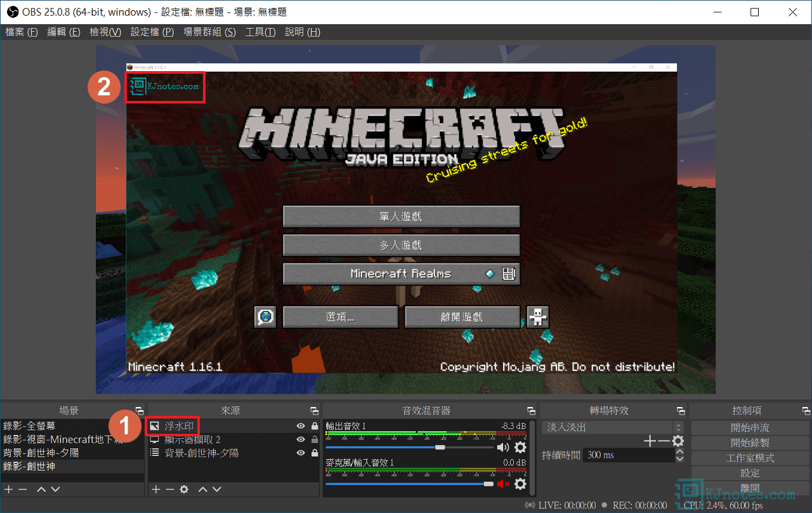
Task: Click the image icon of 浮水印 source
Action: [x=154, y=426]
